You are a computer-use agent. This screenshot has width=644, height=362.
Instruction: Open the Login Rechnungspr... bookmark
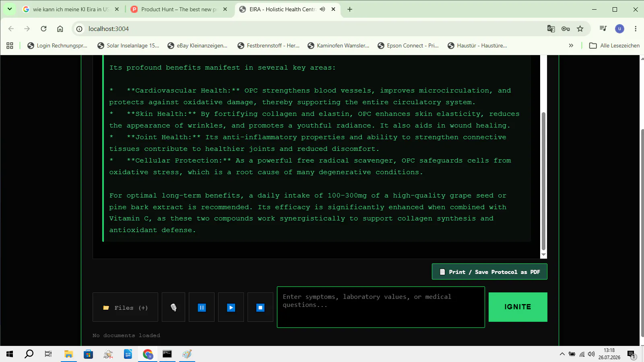pos(57,45)
